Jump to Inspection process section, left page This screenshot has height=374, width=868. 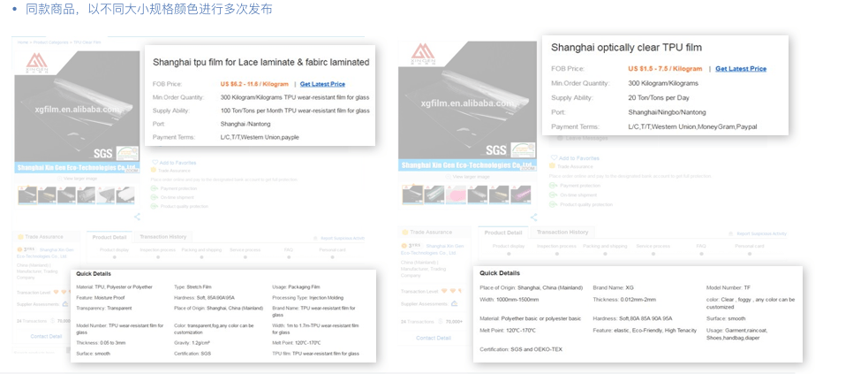click(158, 250)
